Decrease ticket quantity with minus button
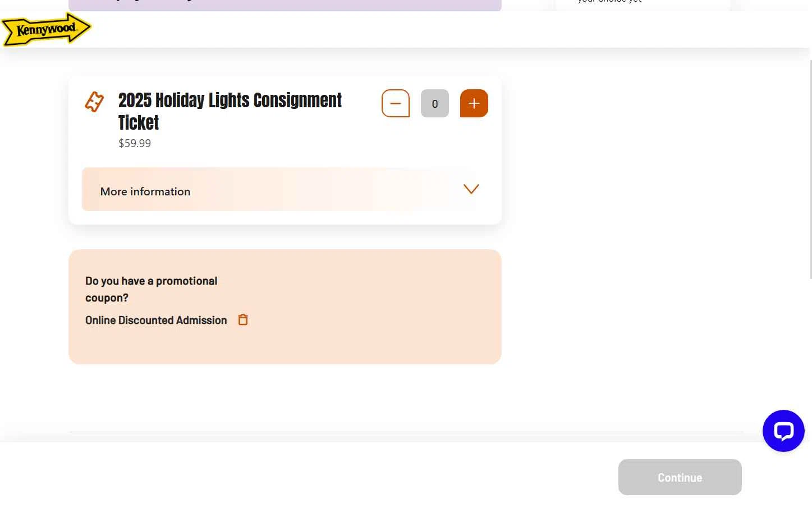 [x=396, y=103]
